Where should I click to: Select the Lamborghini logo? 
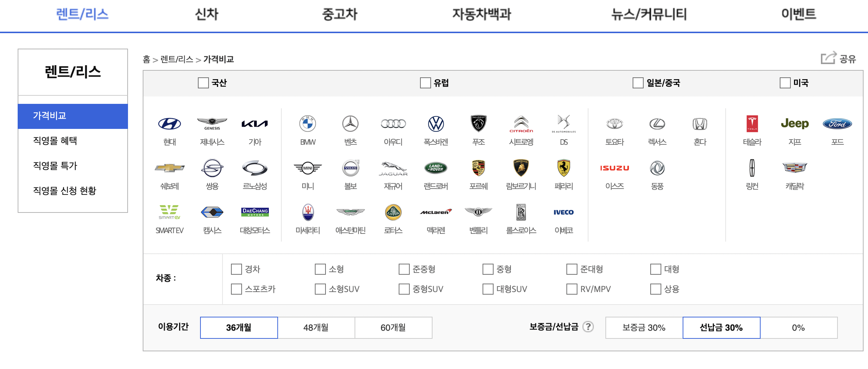click(521, 168)
